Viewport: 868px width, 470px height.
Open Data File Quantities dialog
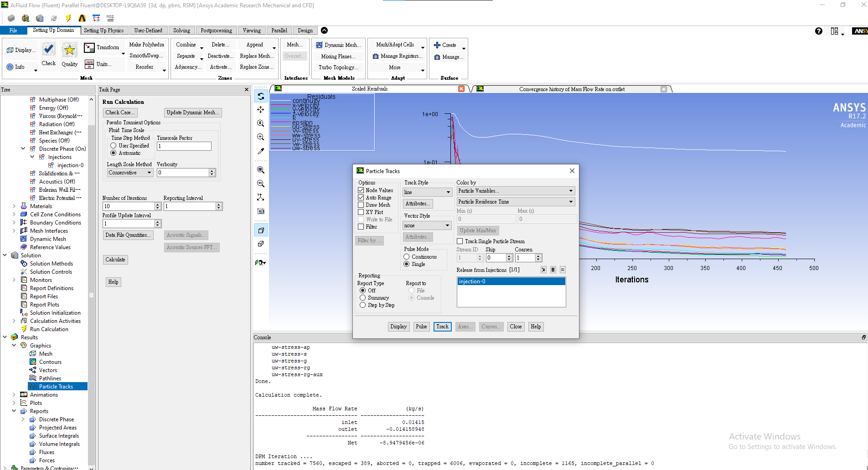tap(128, 235)
